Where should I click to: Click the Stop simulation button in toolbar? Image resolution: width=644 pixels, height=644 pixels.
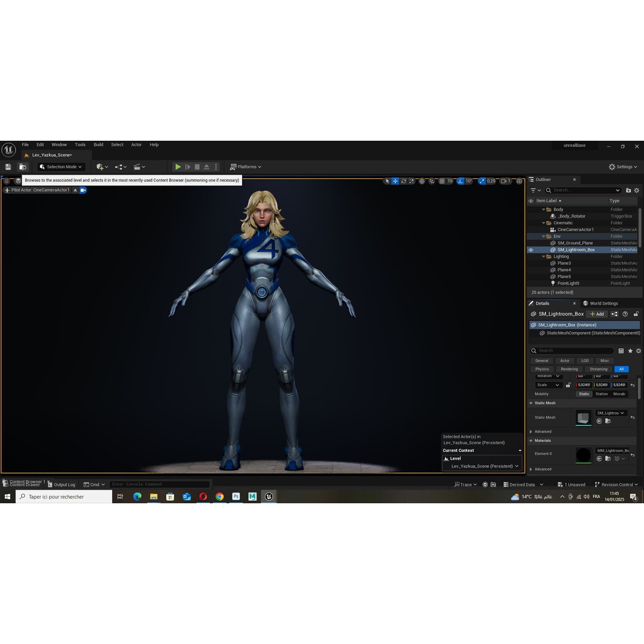pyautogui.click(x=197, y=167)
